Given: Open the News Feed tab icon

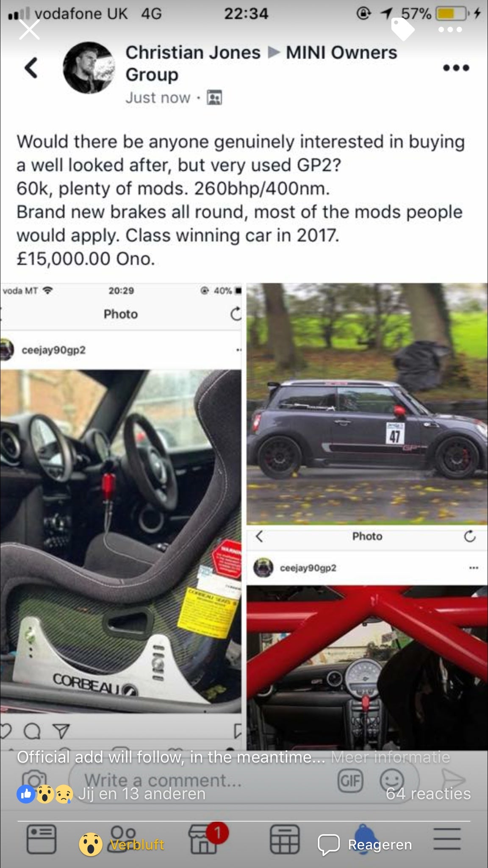Looking at the screenshot, I should coord(42,839).
